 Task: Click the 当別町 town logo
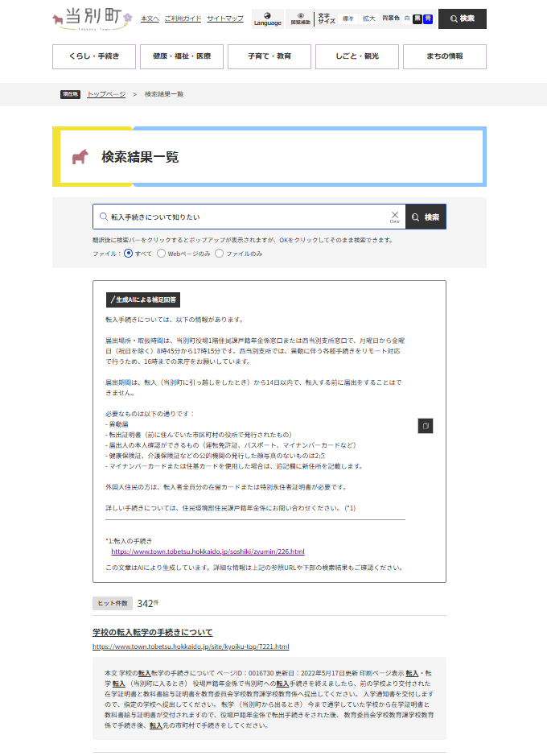coord(92,19)
